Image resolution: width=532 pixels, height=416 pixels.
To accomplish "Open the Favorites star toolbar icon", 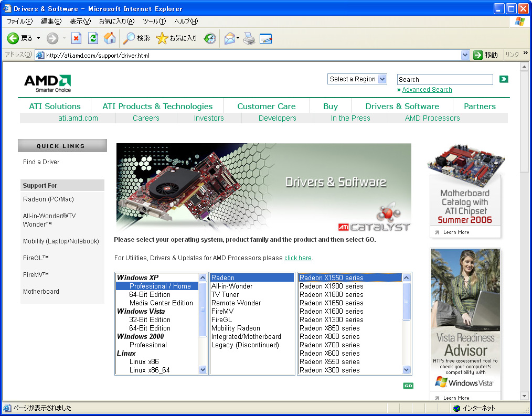I will pyautogui.click(x=162, y=38).
